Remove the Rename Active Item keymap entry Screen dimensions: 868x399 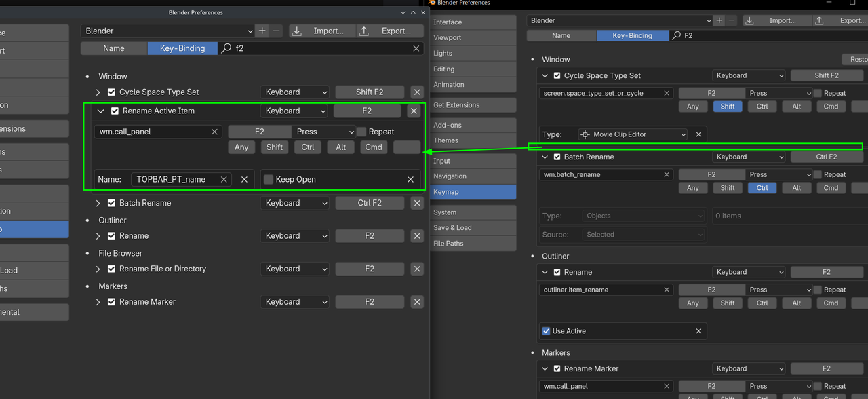click(x=414, y=111)
